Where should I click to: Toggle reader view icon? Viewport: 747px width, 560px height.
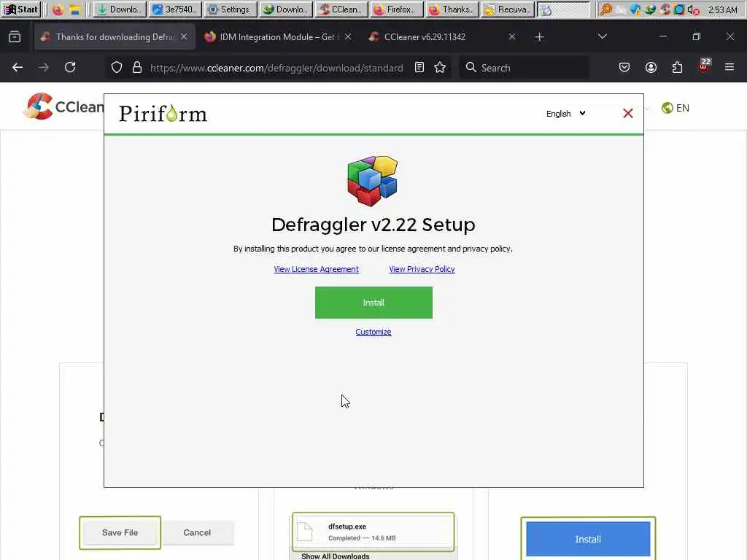pyautogui.click(x=419, y=68)
